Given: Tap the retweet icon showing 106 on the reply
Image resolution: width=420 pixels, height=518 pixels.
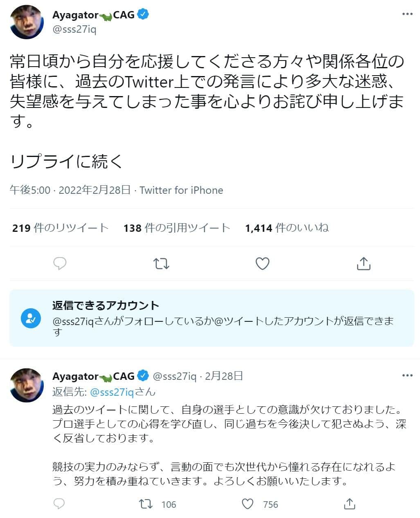Looking at the screenshot, I should tap(145, 505).
